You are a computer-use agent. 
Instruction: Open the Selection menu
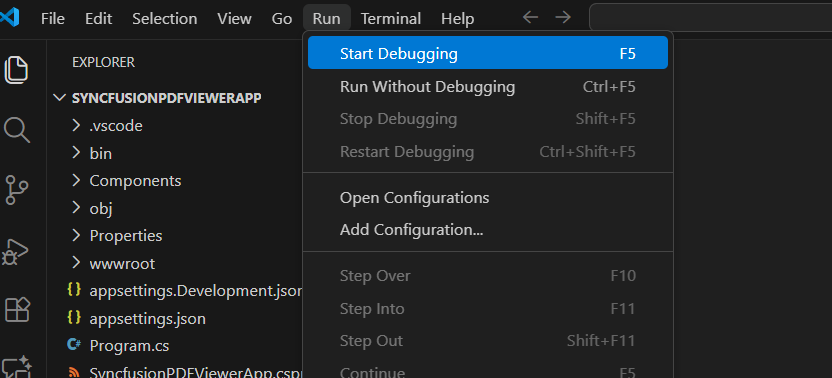(x=164, y=19)
